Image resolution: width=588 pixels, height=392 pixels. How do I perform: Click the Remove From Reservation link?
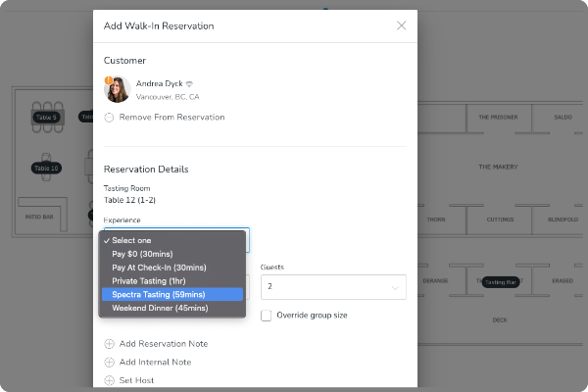pos(171,118)
